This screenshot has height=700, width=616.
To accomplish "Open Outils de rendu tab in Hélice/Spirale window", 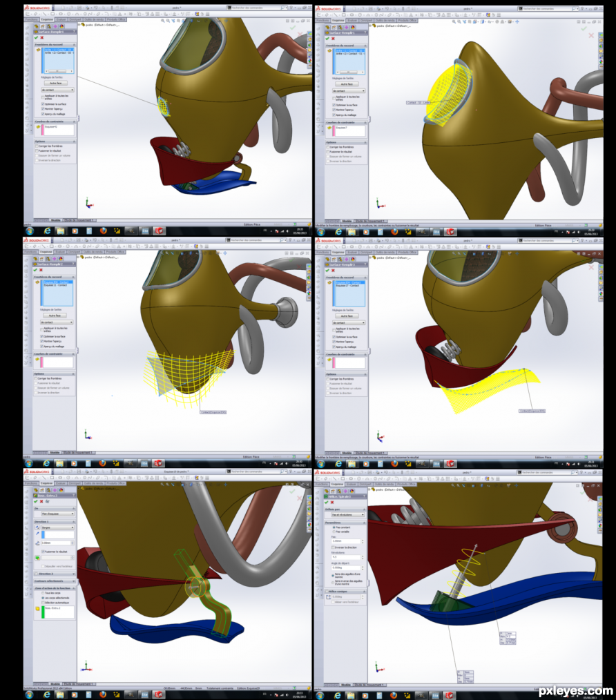I will coord(385,484).
